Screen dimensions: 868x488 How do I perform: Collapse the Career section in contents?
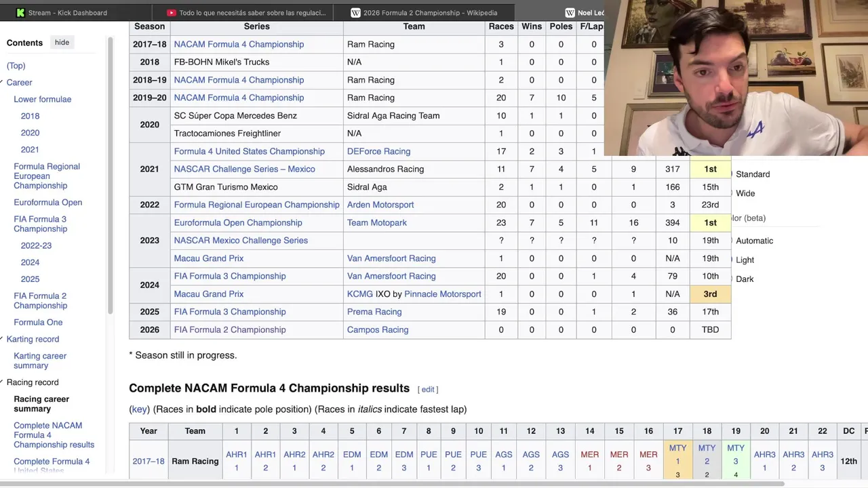point(2,83)
